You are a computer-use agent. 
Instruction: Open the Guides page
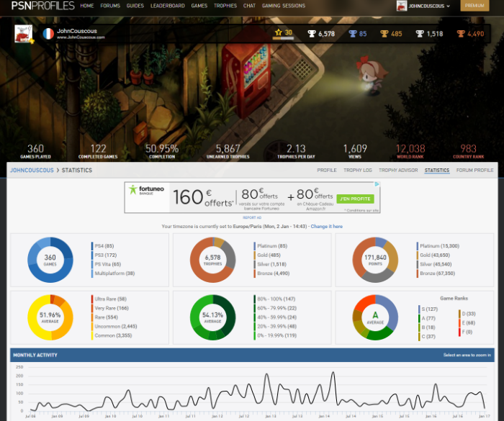[x=135, y=6]
